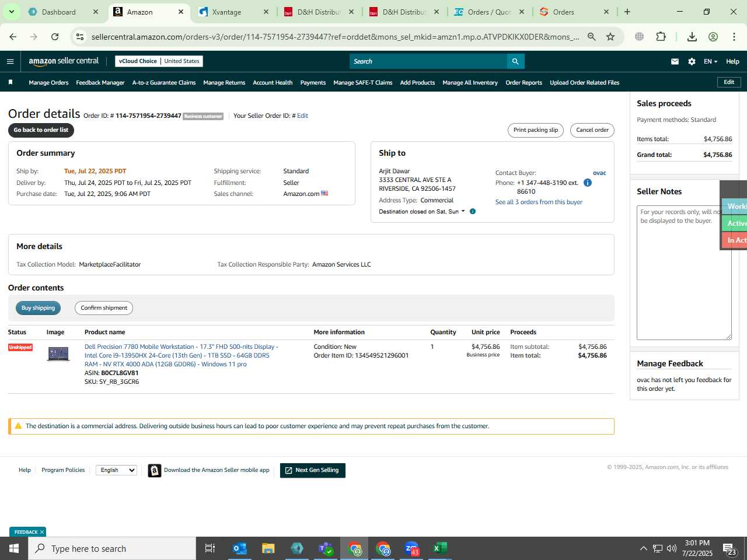Open Manage All Inventory menu item
The image size is (747, 560).
pos(470,82)
